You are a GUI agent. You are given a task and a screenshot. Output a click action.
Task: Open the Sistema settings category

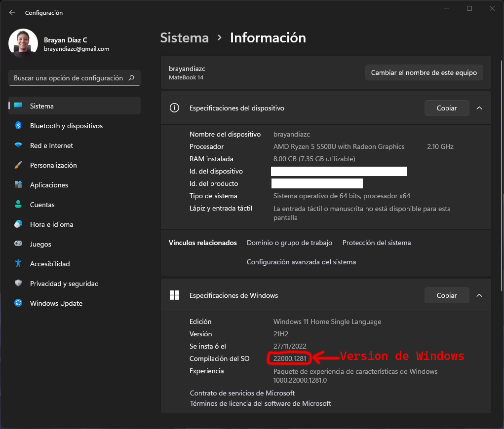[x=74, y=106]
